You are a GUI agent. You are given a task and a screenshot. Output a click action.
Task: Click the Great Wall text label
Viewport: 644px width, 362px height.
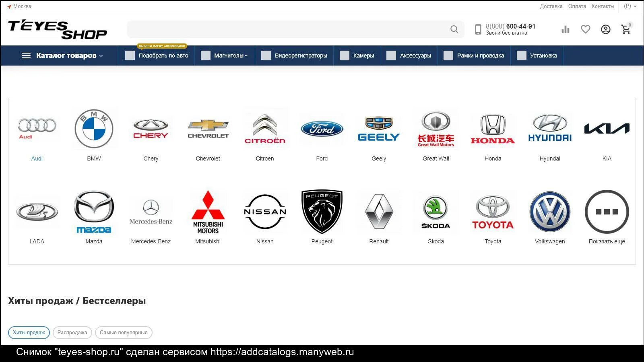436,158
